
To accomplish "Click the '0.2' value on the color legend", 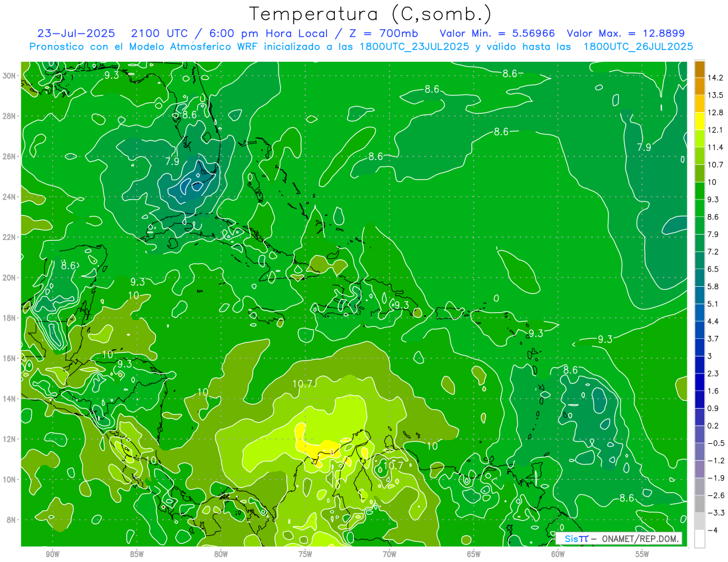I will (713, 426).
